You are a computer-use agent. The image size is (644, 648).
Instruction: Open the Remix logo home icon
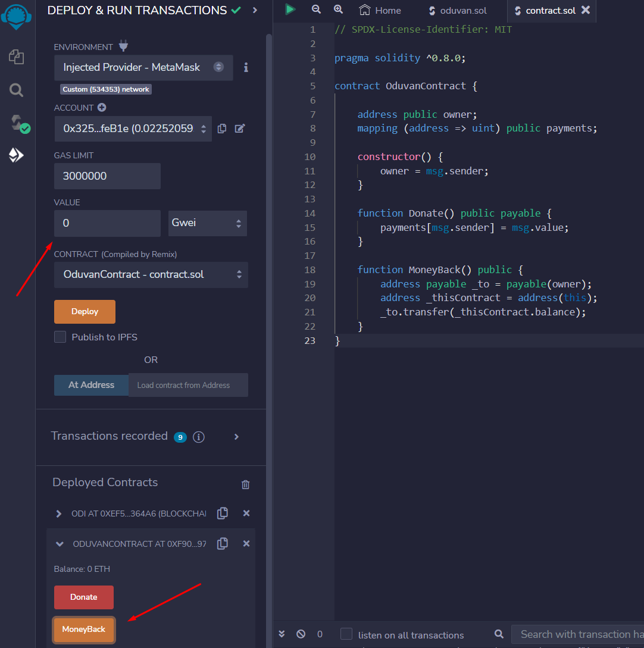(16, 17)
